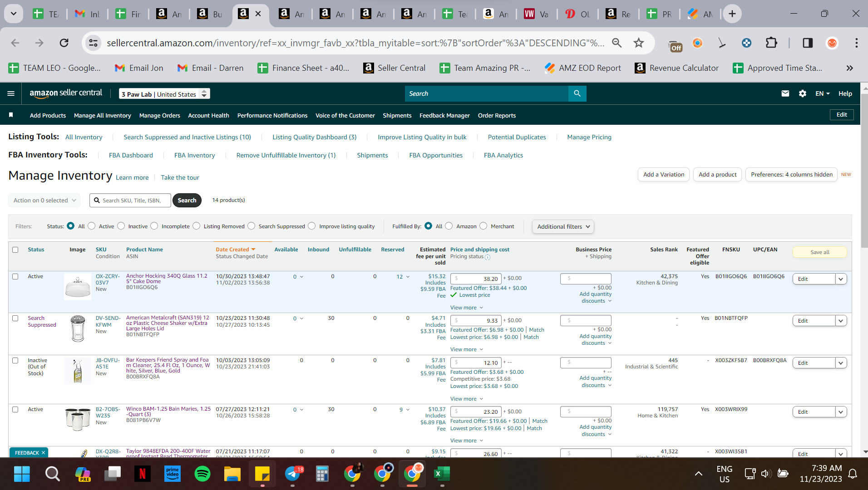Open Telegram from the taskbar
This screenshot has height=490, width=868.
(x=293, y=474)
